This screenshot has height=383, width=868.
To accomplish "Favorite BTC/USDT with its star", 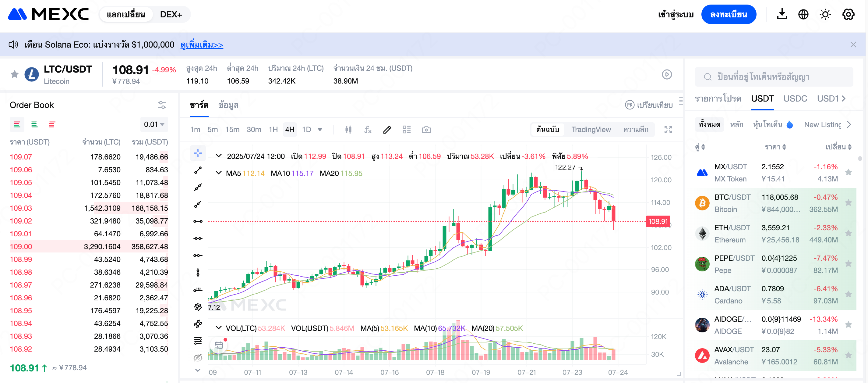I will [848, 203].
